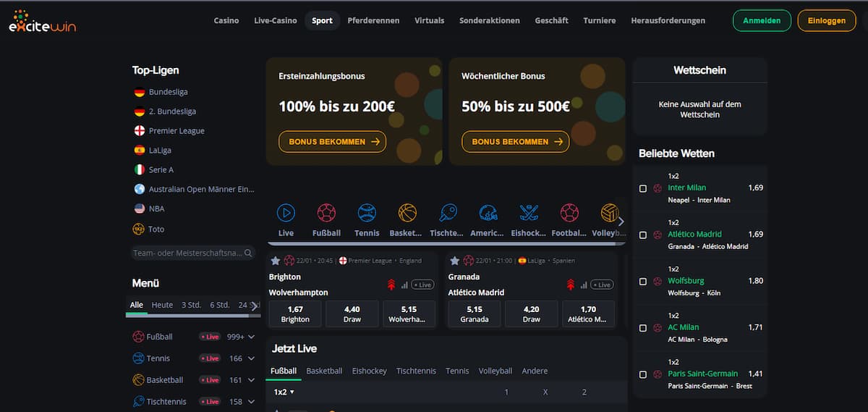Get the 100% Ersteinzahlungsbonus offer

[332, 142]
